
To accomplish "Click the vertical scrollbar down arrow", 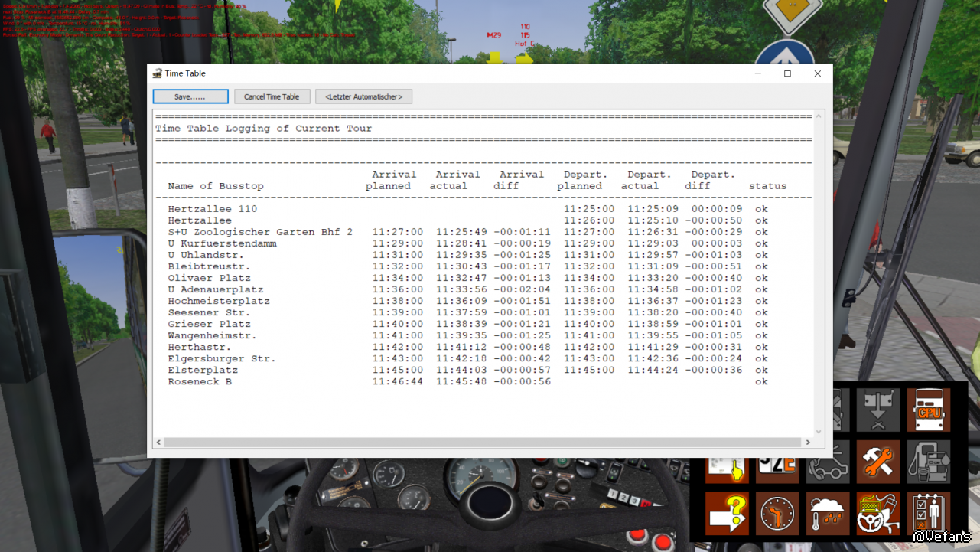I will pyautogui.click(x=819, y=431).
